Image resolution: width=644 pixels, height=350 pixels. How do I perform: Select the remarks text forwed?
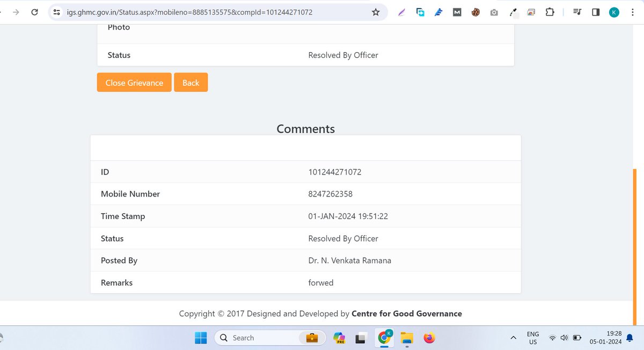tap(321, 282)
